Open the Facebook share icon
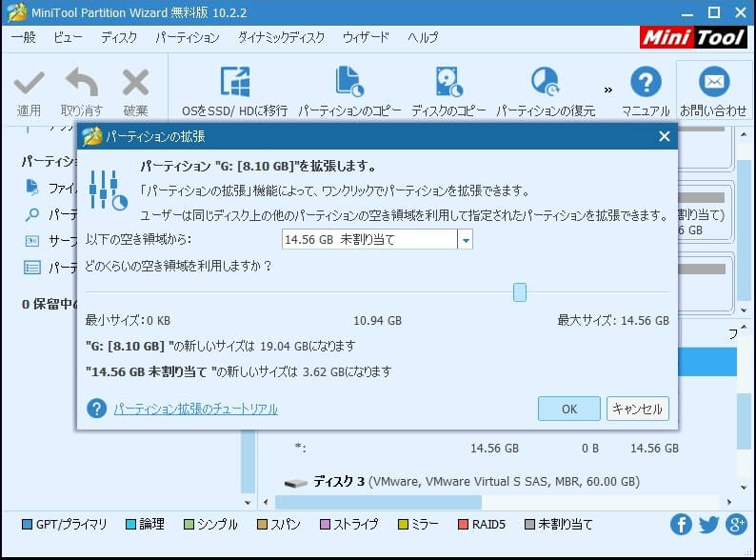 (681, 525)
